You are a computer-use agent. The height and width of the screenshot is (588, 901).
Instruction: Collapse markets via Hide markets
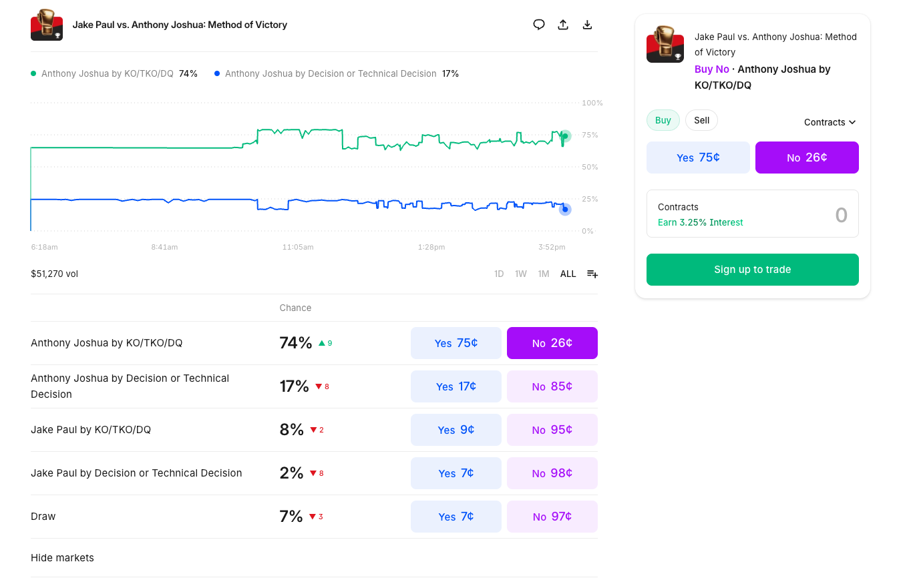pyautogui.click(x=62, y=557)
